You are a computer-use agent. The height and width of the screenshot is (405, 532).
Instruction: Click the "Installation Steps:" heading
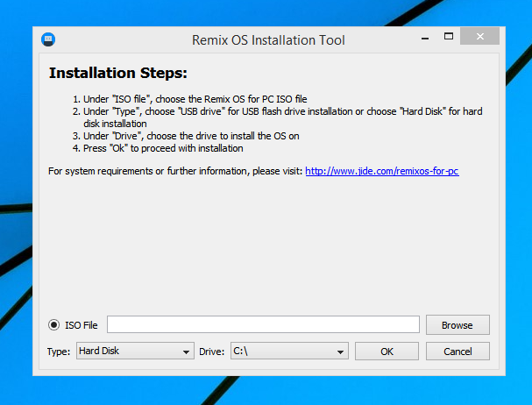pyautogui.click(x=118, y=73)
